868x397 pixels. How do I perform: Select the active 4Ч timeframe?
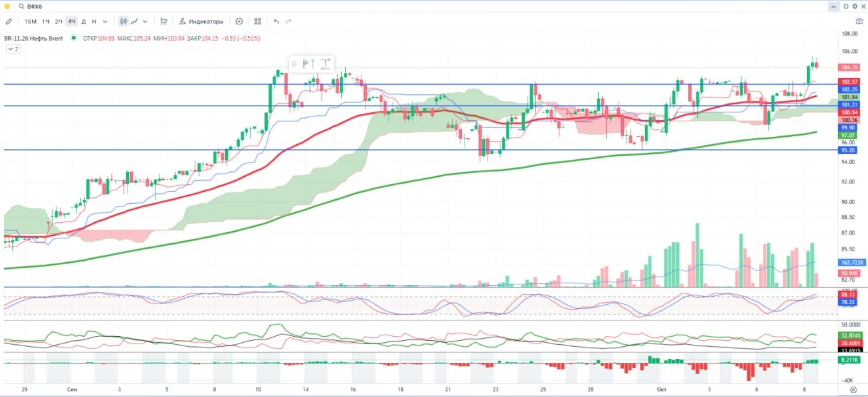click(72, 21)
